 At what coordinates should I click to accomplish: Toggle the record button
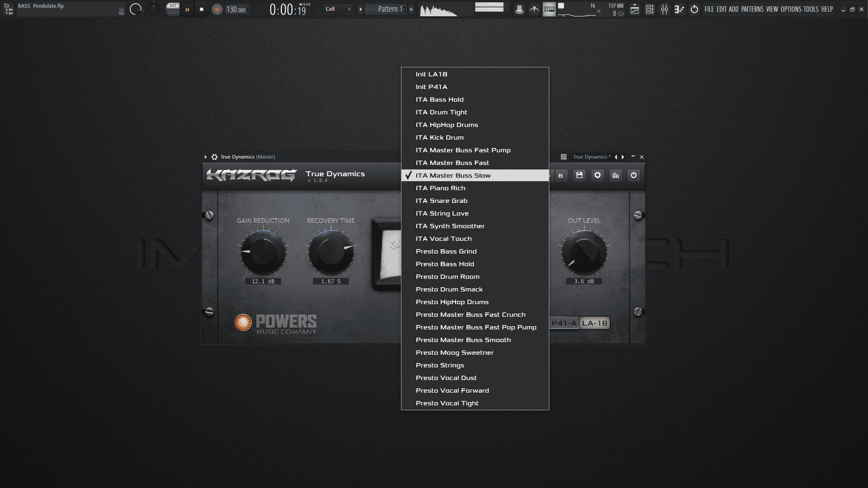tap(217, 9)
